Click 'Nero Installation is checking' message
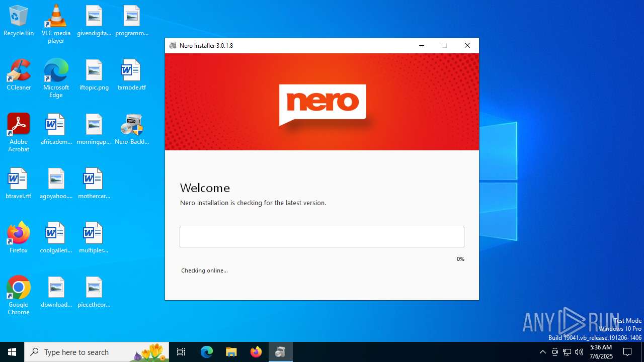644x362 pixels. click(x=253, y=203)
